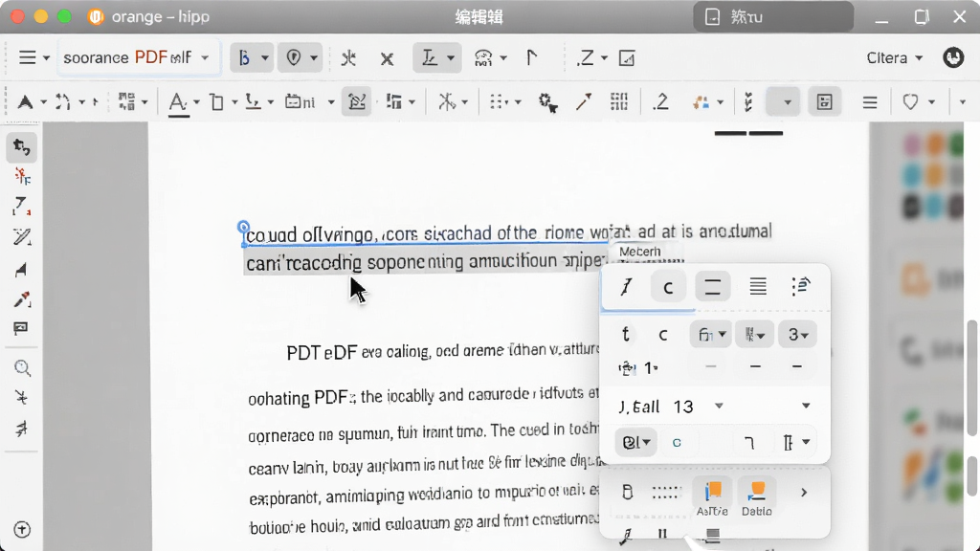This screenshot has height=551, width=980.
Task: Click the list-with-arrow icon in the popup
Action: click(x=801, y=286)
